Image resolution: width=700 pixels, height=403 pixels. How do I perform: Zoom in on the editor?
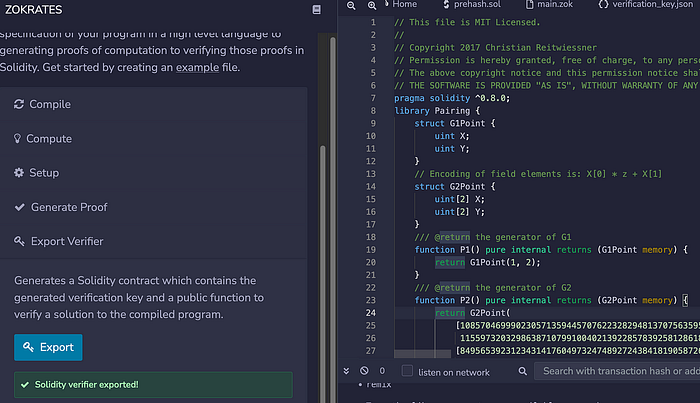pyautogui.click(x=372, y=5)
